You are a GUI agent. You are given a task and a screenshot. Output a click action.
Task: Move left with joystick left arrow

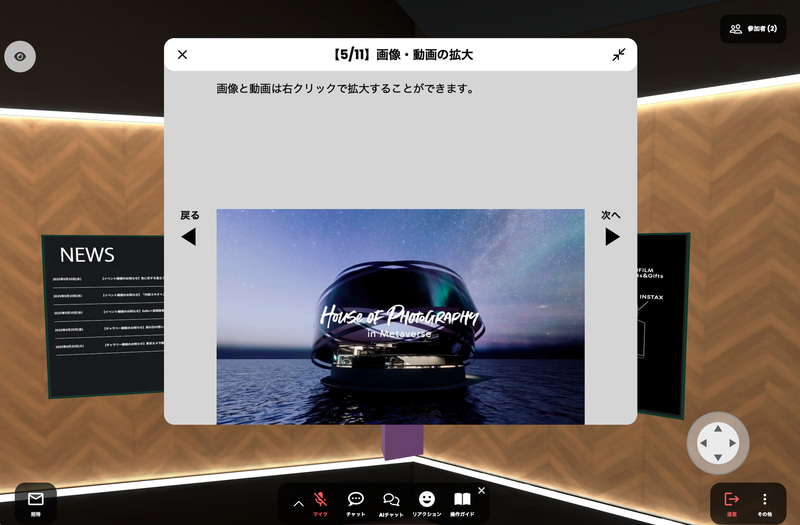(x=703, y=443)
